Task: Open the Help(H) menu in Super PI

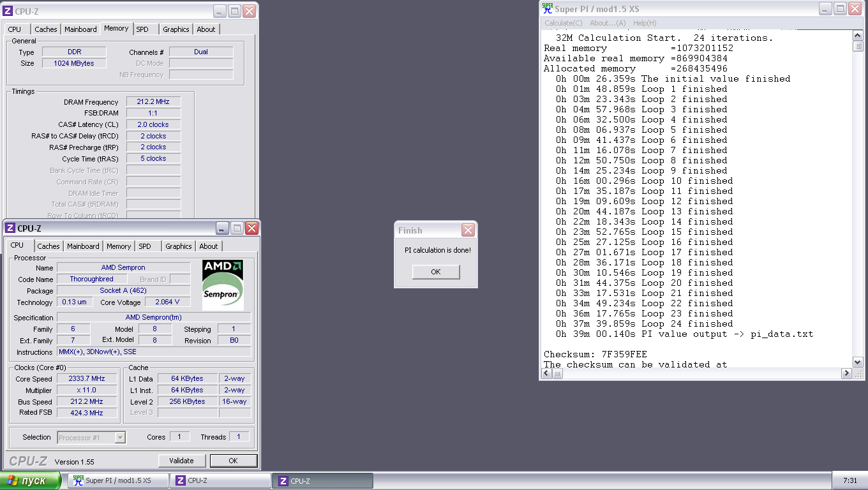Action: click(x=645, y=23)
